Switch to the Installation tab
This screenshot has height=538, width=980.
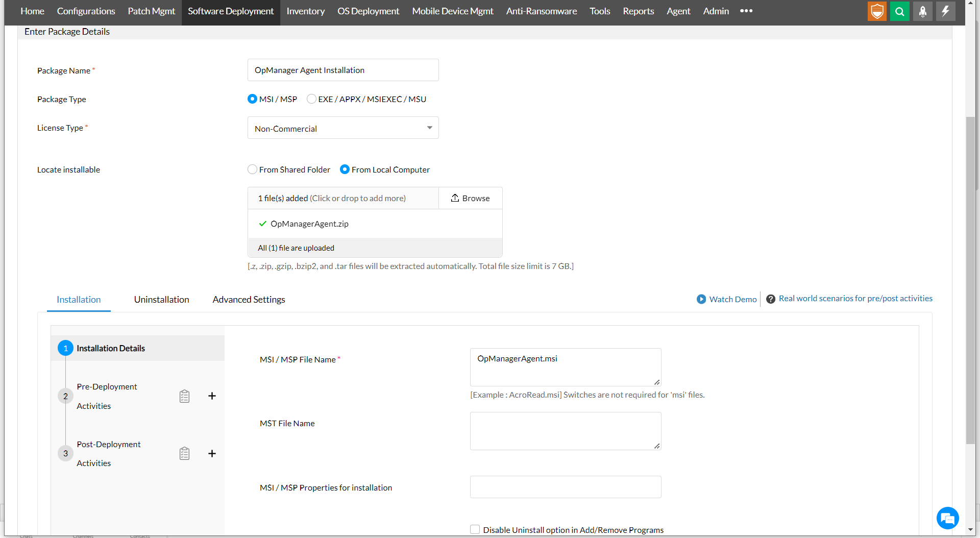pyautogui.click(x=79, y=300)
